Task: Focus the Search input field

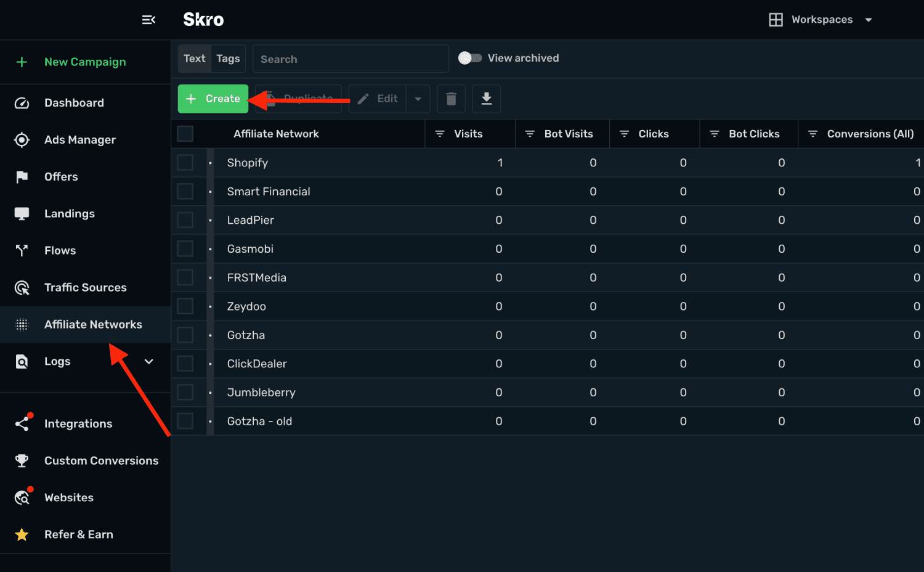Action: pos(351,59)
